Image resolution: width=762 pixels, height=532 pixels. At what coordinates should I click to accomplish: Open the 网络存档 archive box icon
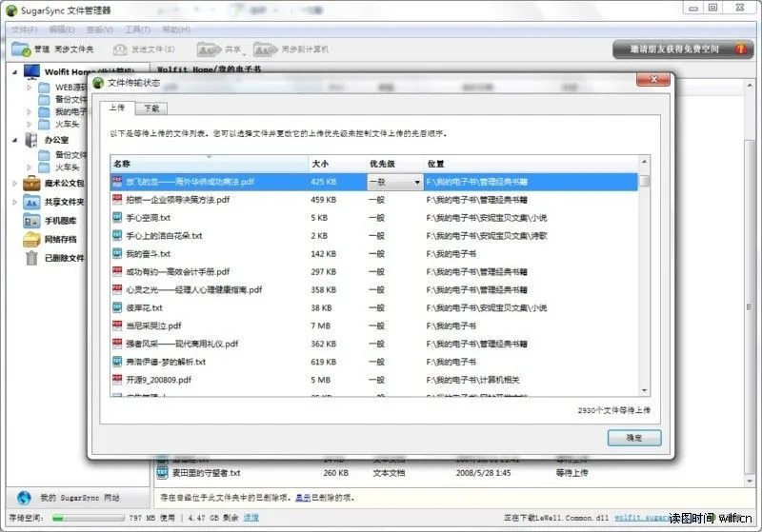31,239
